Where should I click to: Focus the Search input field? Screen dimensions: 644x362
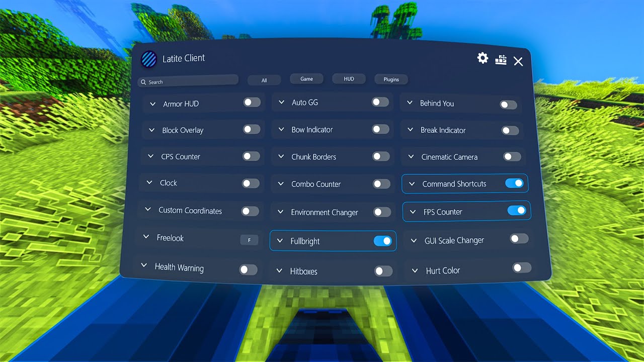188,80
